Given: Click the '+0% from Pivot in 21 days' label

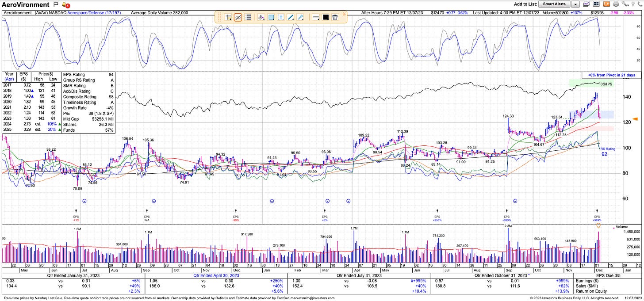Looking at the screenshot, I should click(x=612, y=75).
